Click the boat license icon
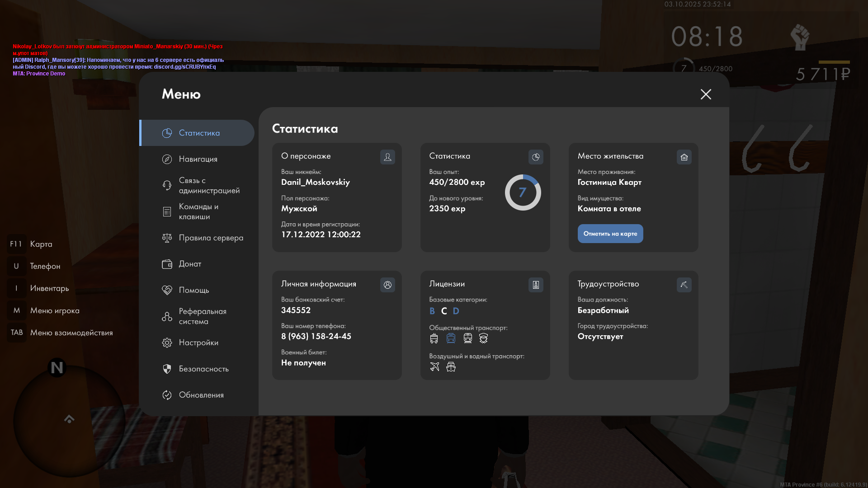 coord(451,367)
